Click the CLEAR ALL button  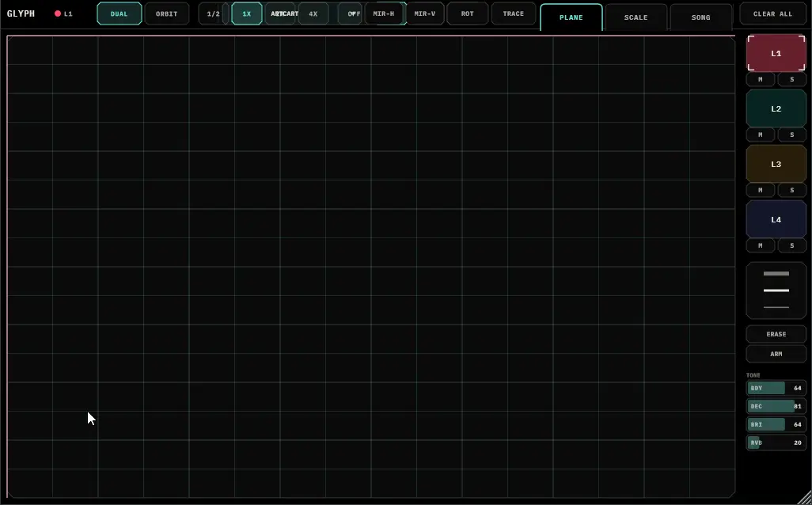click(x=772, y=14)
